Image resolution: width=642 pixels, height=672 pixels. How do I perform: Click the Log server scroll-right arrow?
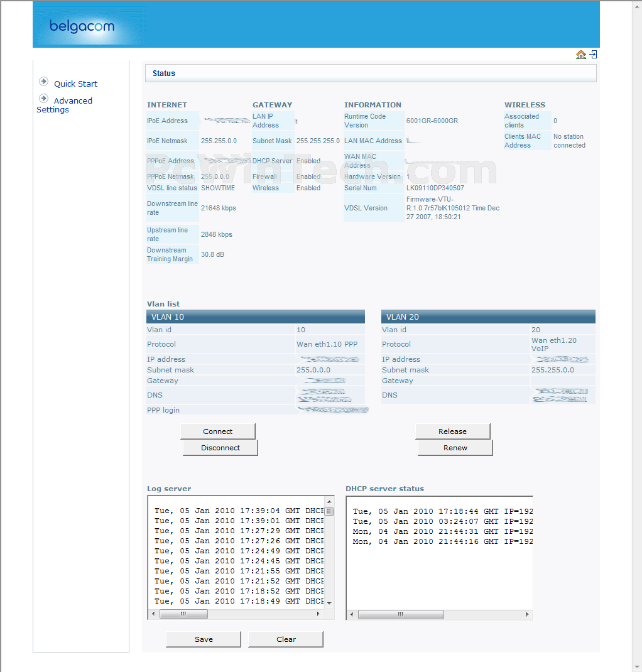pos(318,614)
